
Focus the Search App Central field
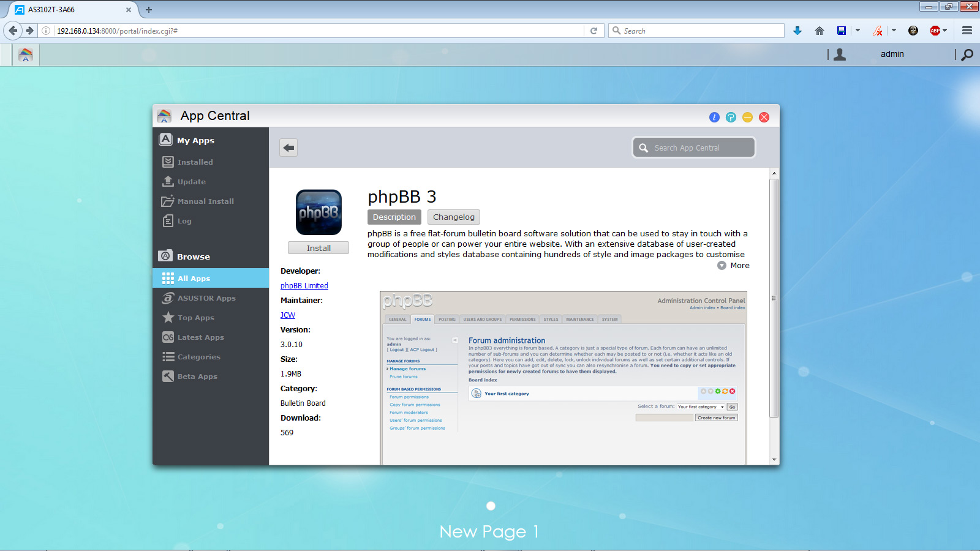(694, 148)
